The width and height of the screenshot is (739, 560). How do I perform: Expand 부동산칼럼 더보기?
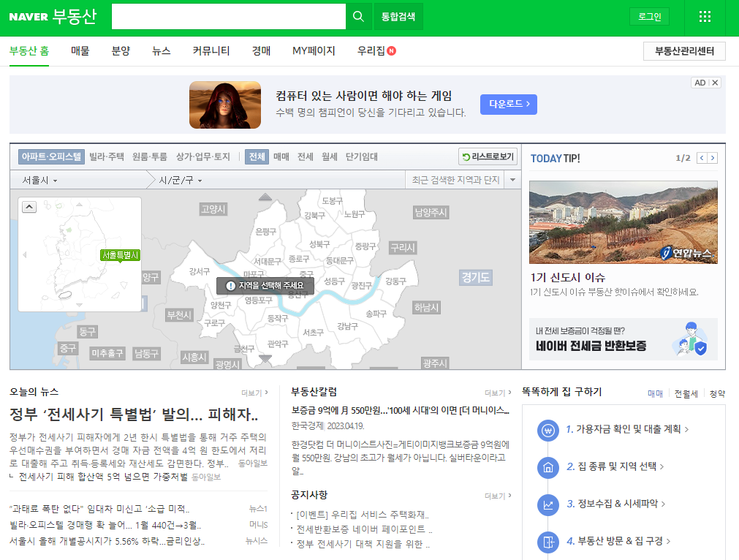pos(498,393)
